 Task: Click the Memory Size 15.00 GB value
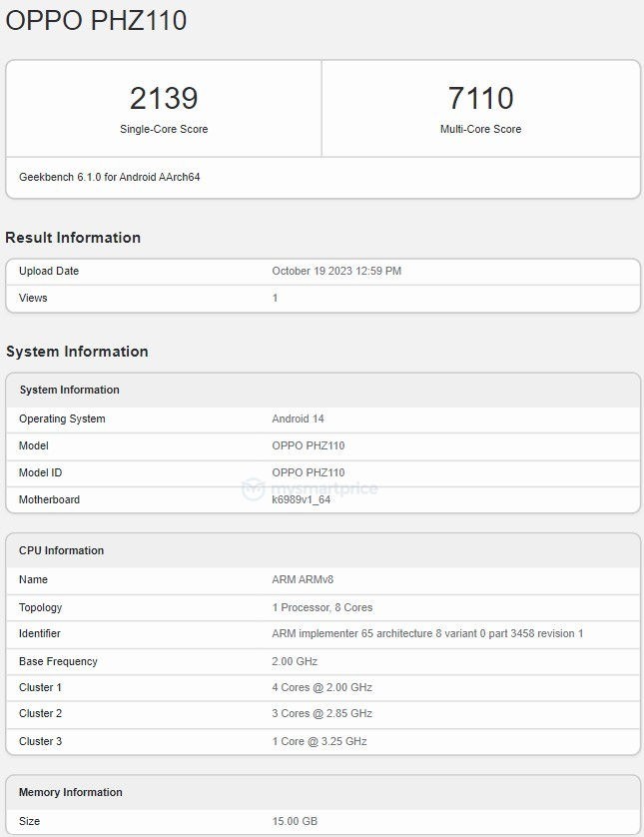pyautogui.click(x=295, y=821)
